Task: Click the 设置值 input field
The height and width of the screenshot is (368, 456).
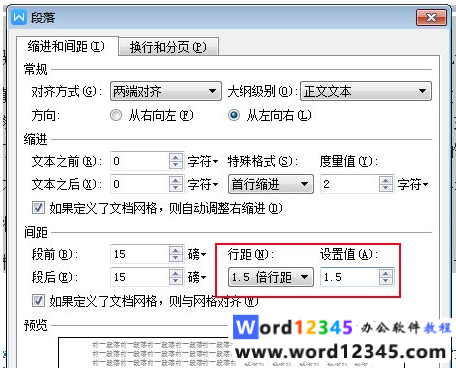Action: pyautogui.click(x=350, y=277)
